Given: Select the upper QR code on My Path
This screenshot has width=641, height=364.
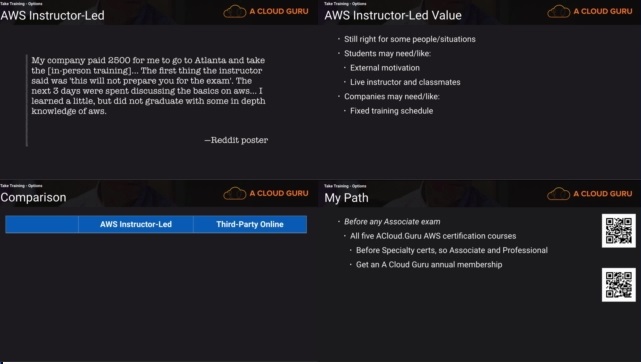Looking at the screenshot, I should [619, 231].
